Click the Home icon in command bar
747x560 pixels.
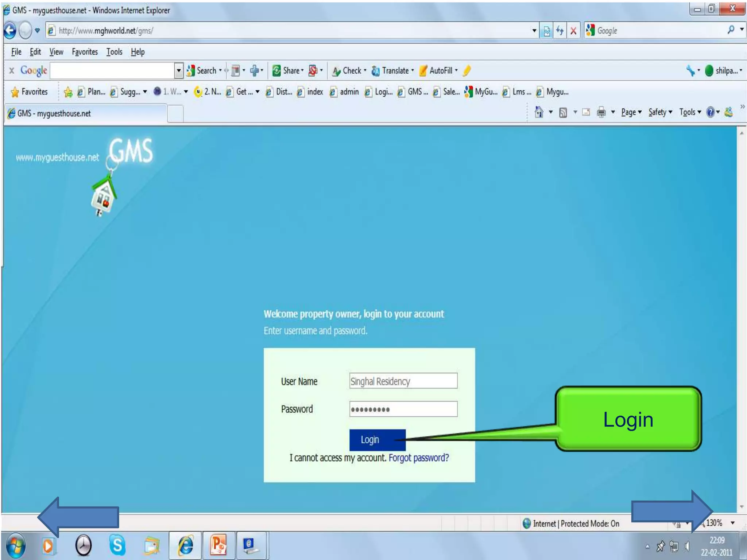click(539, 112)
